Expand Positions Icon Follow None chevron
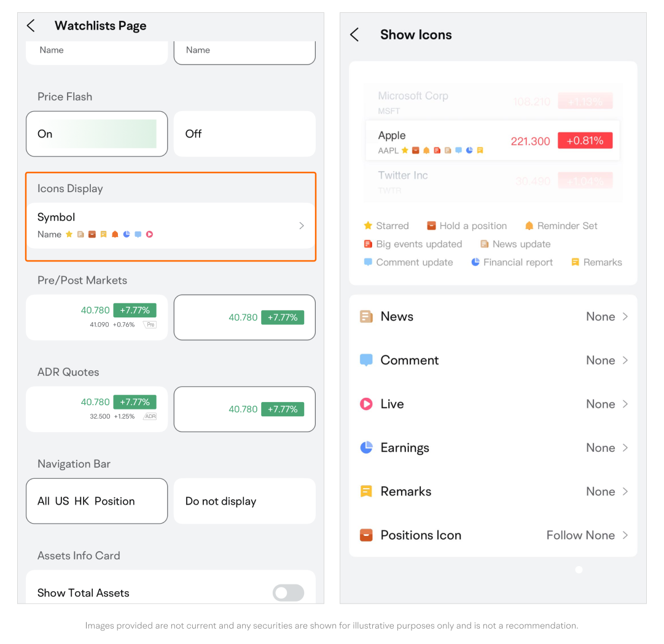664x644 pixels. point(625,535)
